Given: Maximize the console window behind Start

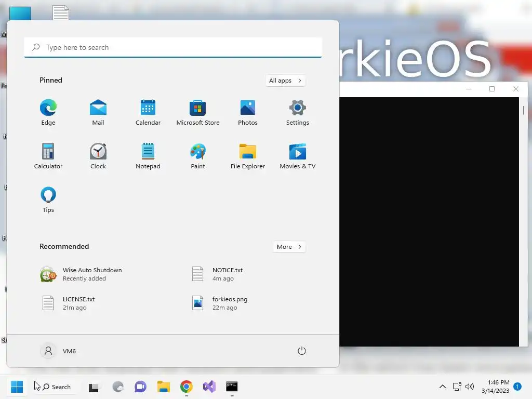Looking at the screenshot, I should coord(492,89).
